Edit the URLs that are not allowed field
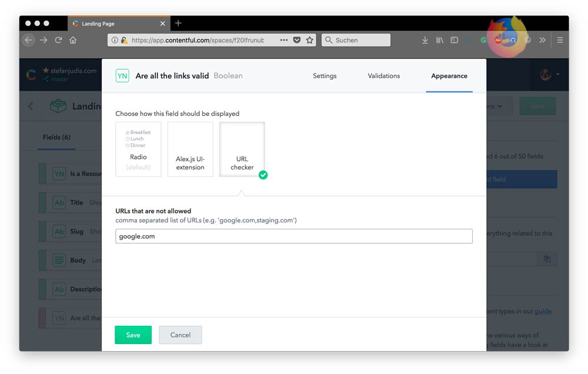 [x=293, y=236]
